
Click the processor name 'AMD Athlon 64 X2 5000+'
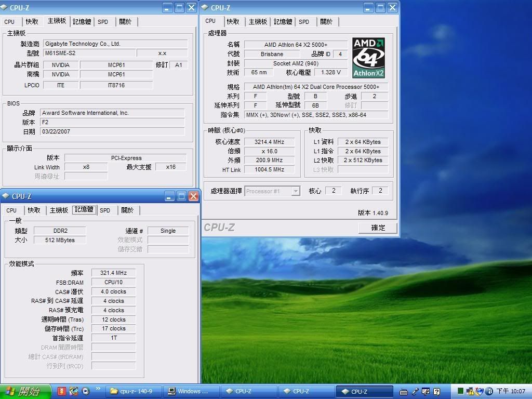[x=296, y=45]
